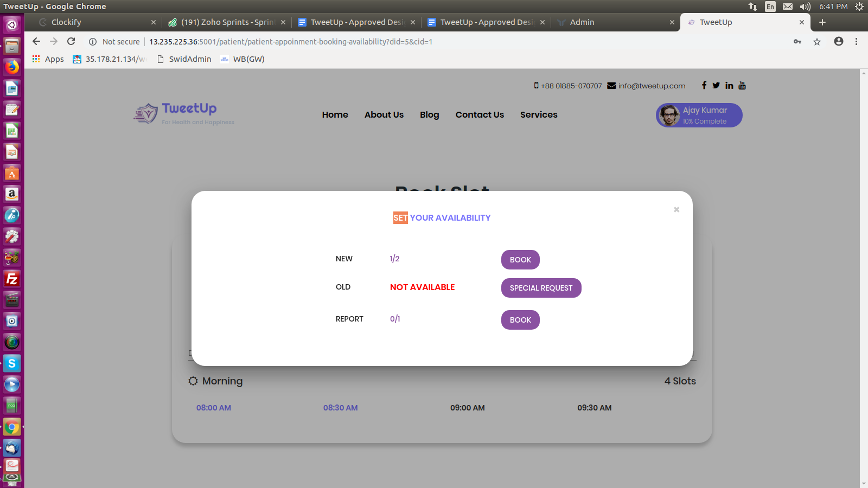Open LibreOffice Calc from the dock
This screenshot has width=868, height=488.
[x=12, y=131]
